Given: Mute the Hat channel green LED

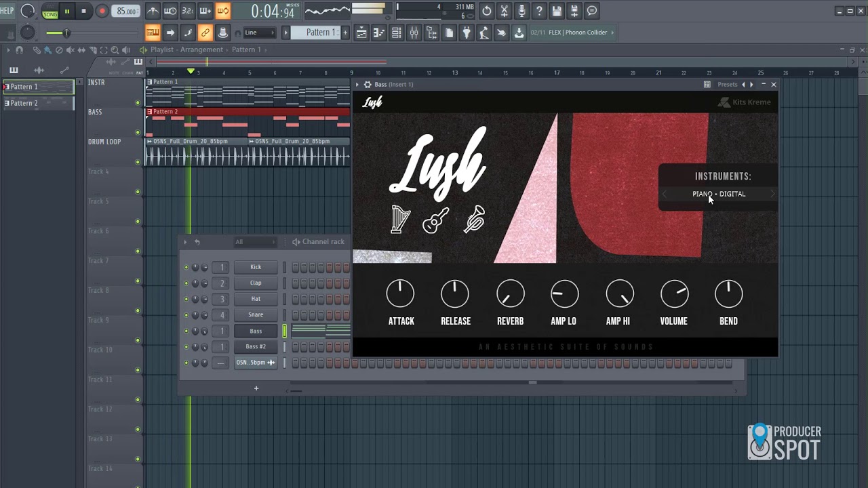Looking at the screenshot, I should 186,299.
